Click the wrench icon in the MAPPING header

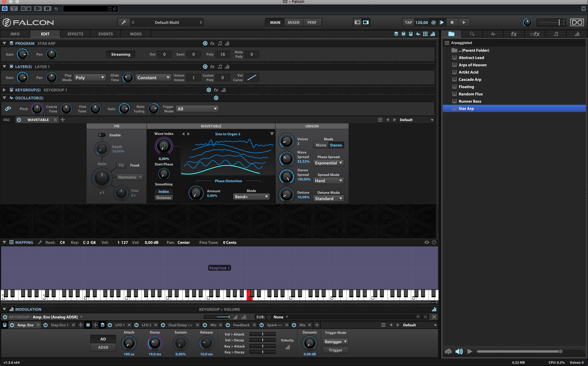(x=40, y=242)
